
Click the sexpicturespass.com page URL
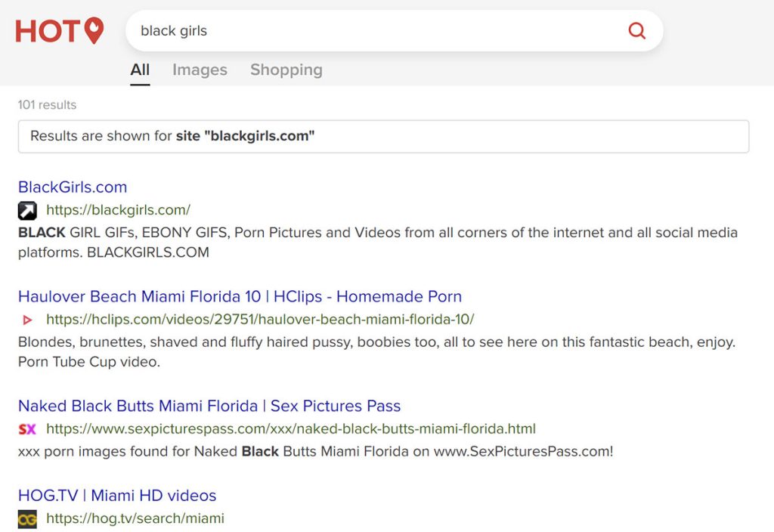point(292,428)
